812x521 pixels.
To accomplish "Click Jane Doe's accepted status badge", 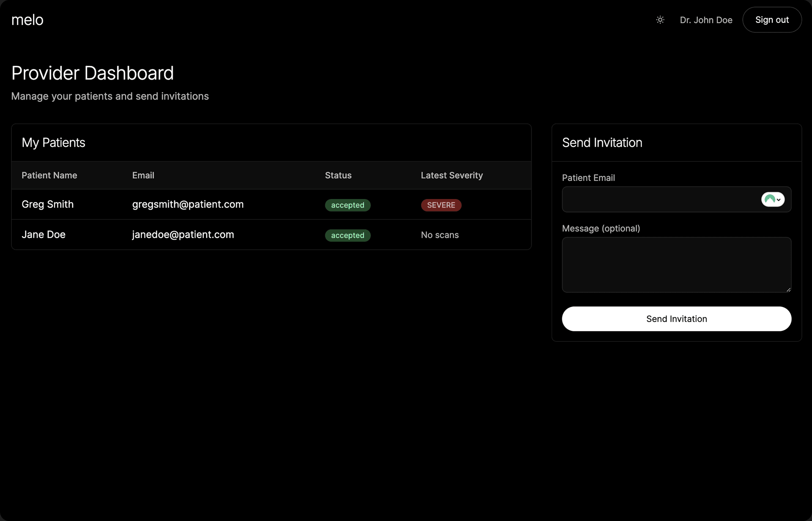I will tap(347, 235).
